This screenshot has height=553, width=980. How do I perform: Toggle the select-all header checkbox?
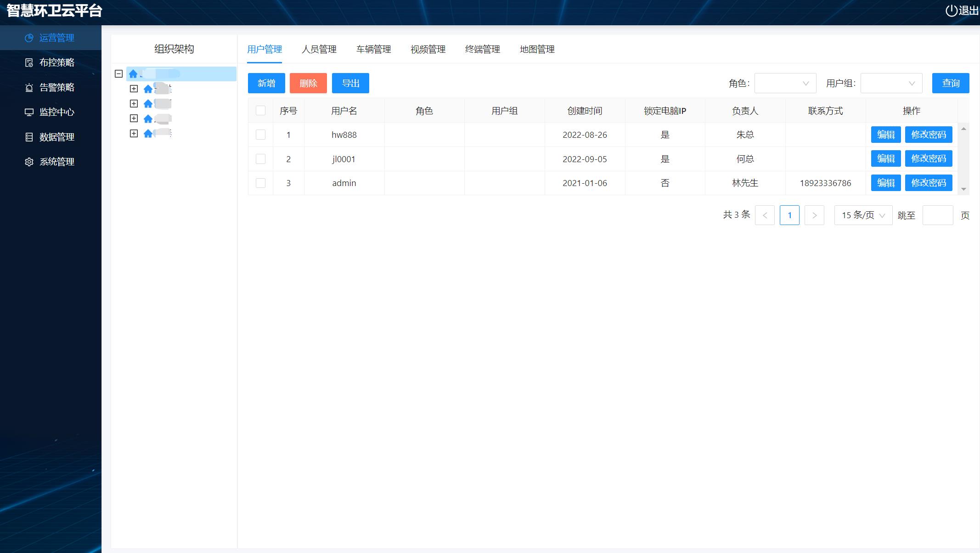point(260,110)
